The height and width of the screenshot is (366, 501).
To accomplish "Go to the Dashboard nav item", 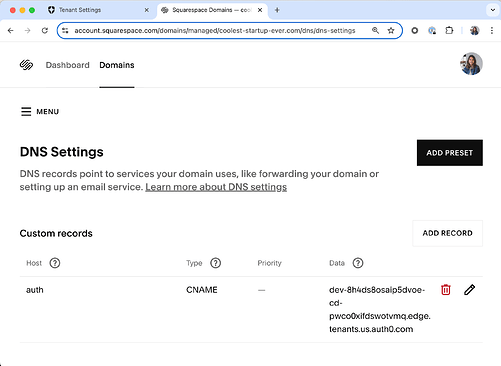I will pos(68,65).
